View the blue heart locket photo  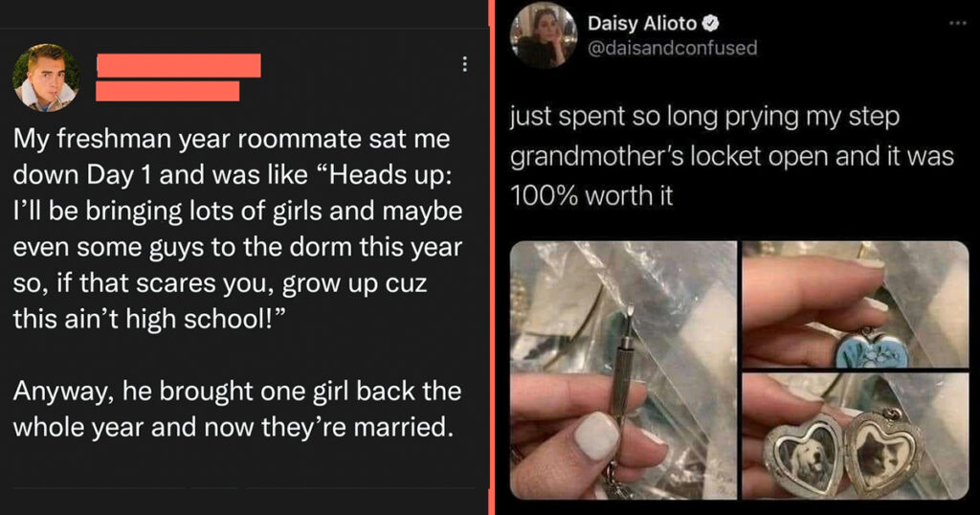coord(855,304)
